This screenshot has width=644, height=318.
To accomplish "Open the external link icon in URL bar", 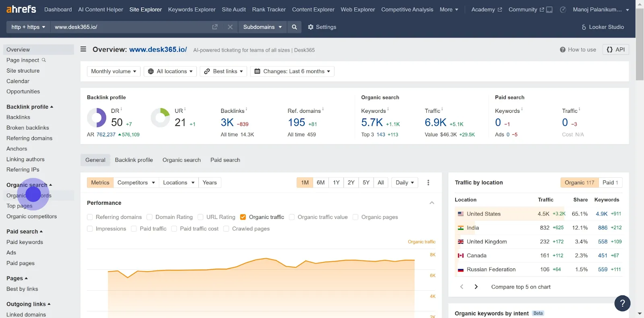I will tap(215, 27).
